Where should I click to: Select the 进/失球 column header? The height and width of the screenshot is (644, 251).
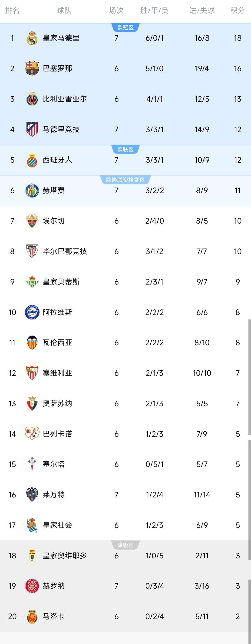pyautogui.click(x=202, y=10)
